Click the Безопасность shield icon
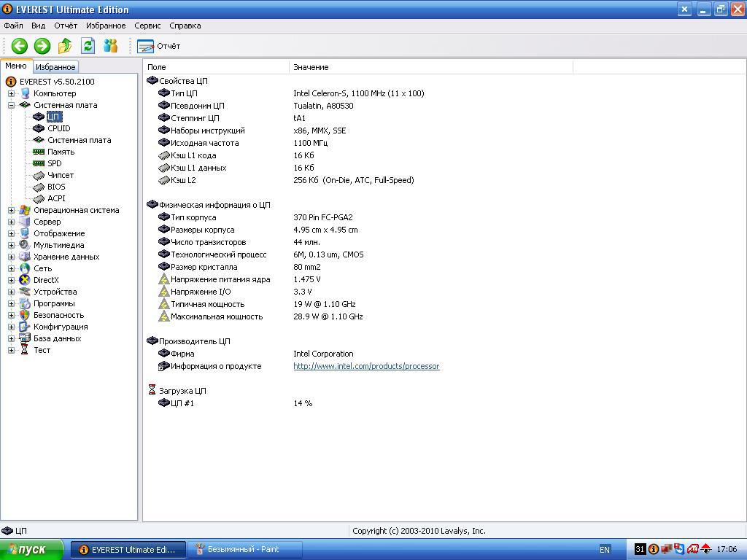The image size is (747, 560). 25,315
